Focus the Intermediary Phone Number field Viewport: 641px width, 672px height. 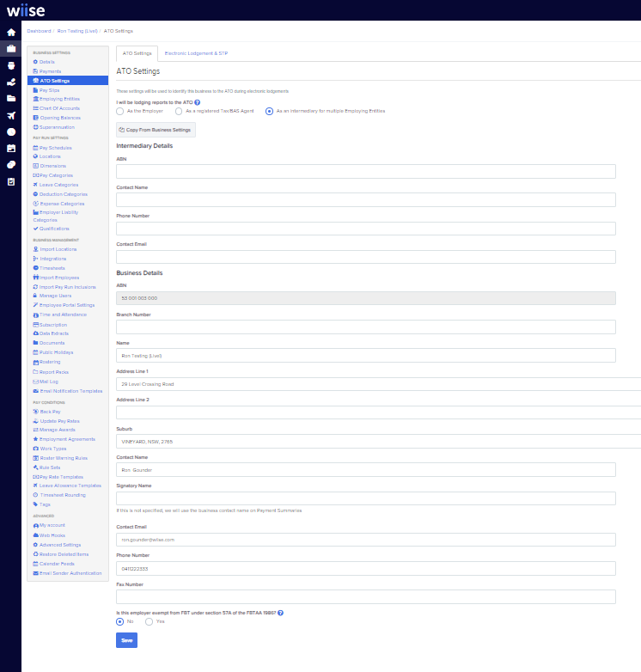(366, 229)
